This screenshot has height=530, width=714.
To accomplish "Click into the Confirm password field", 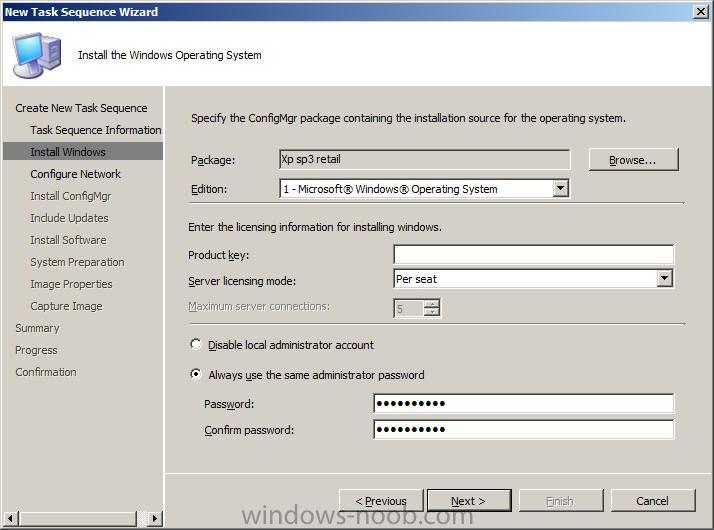I will pos(523,429).
